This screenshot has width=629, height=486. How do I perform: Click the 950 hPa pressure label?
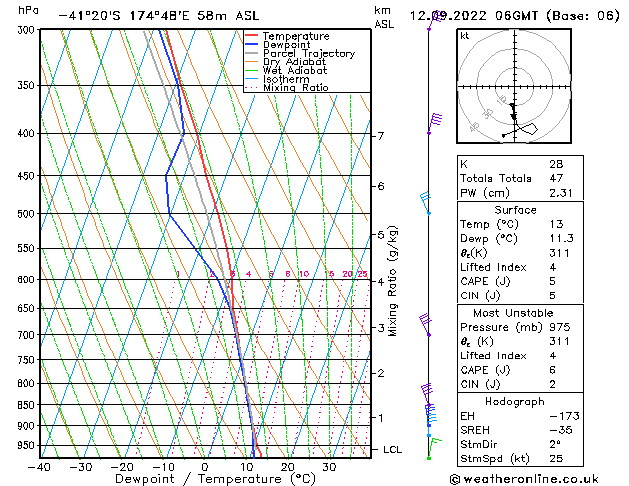coord(28,446)
